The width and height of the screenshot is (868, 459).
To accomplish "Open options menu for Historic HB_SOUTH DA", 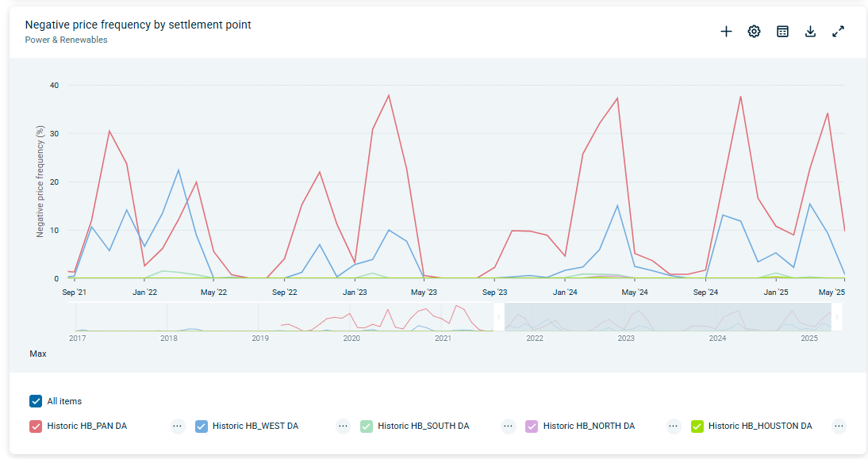I will pyautogui.click(x=509, y=426).
